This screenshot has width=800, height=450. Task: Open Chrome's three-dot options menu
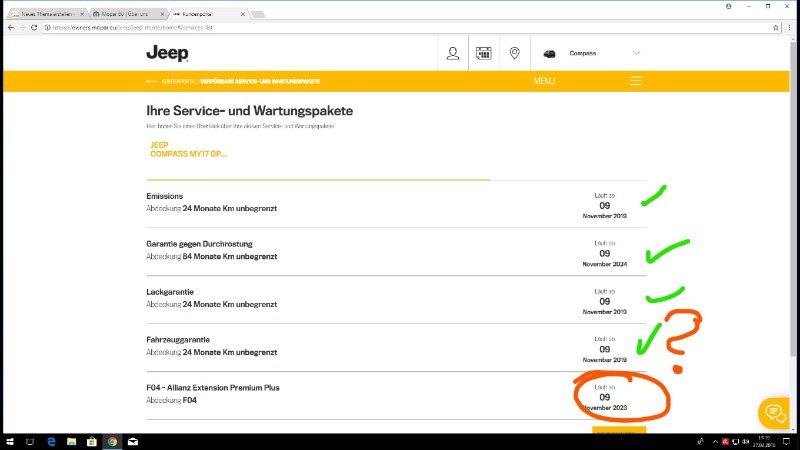[789, 28]
